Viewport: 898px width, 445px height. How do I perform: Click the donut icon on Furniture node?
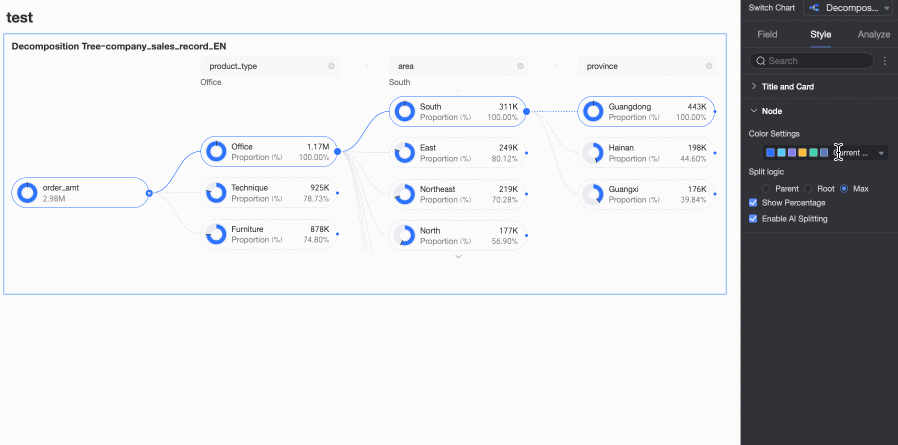click(x=216, y=234)
